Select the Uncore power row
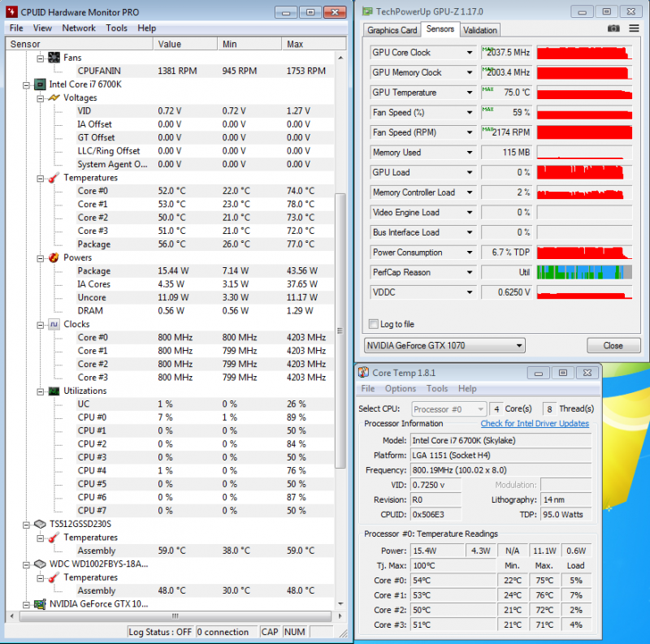This screenshot has width=650, height=644. (x=206, y=297)
